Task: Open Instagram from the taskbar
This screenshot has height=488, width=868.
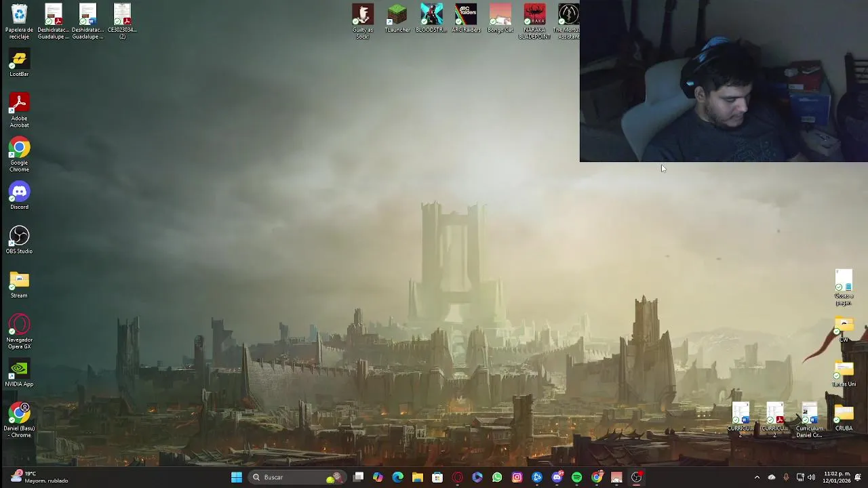Action: click(517, 477)
